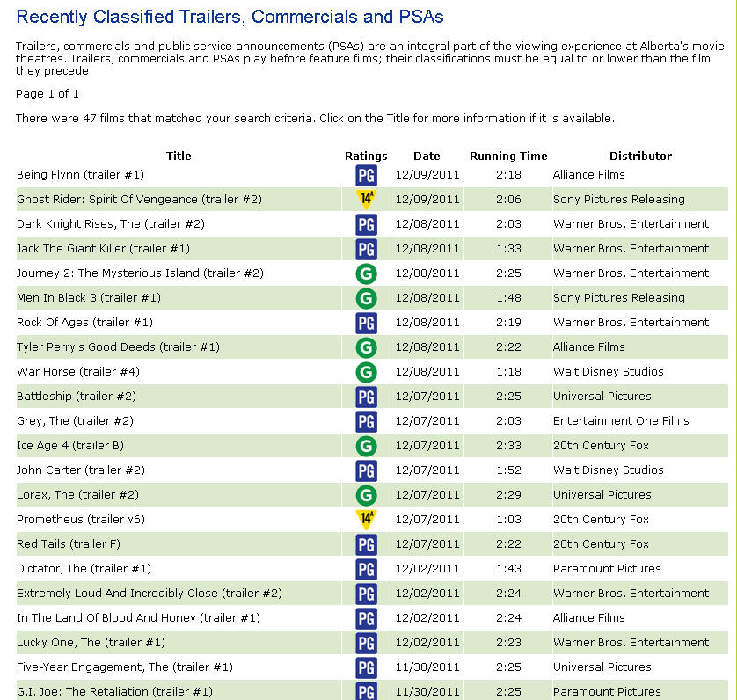The image size is (737, 700).
Task: Click the PG rating icon for Five-Year Engagement
Action: tap(366, 667)
